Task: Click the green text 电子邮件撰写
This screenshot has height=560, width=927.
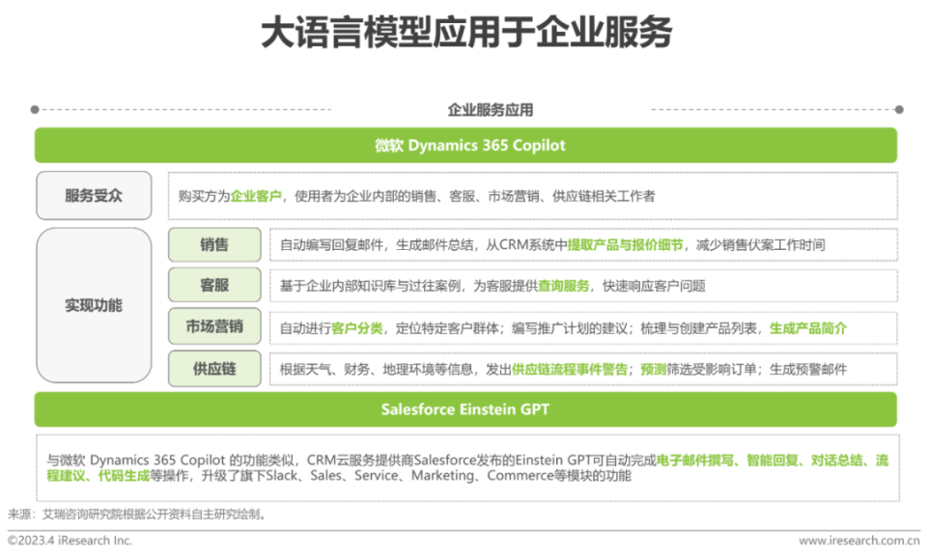Action: (695, 460)
